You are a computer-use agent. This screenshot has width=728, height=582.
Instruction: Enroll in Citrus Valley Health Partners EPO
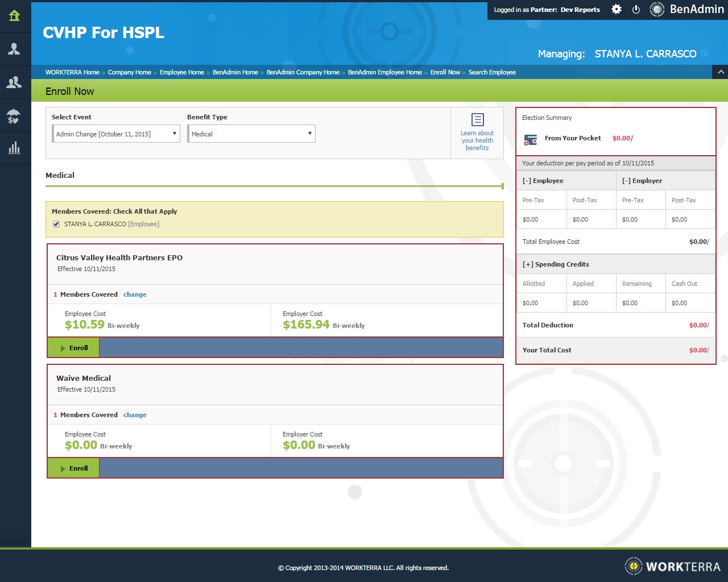[x=73, y=348]
